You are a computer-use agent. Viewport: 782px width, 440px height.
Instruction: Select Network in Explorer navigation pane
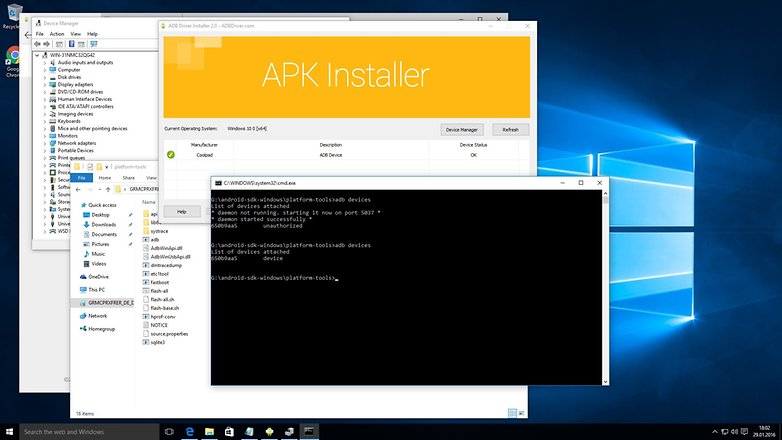point(93,316)
